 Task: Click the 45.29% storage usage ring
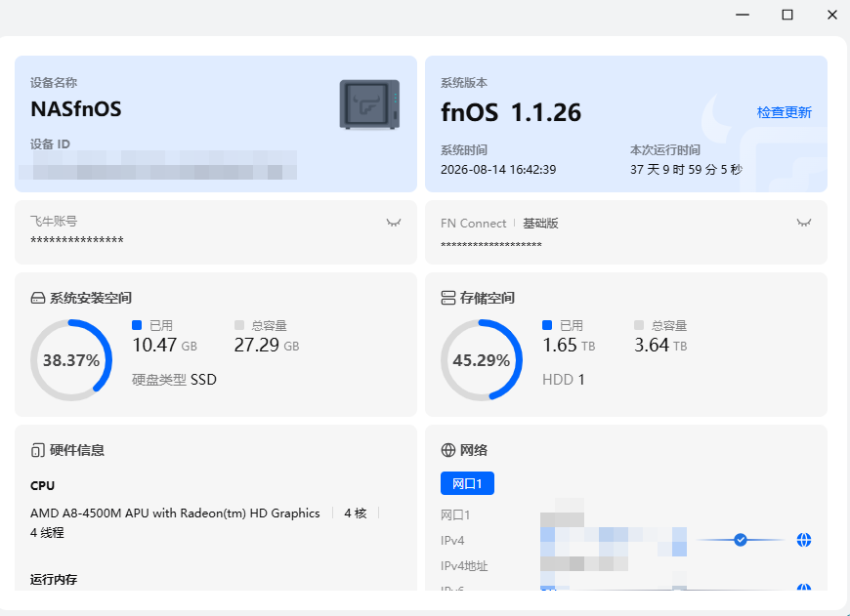click(x=482, y=360)
